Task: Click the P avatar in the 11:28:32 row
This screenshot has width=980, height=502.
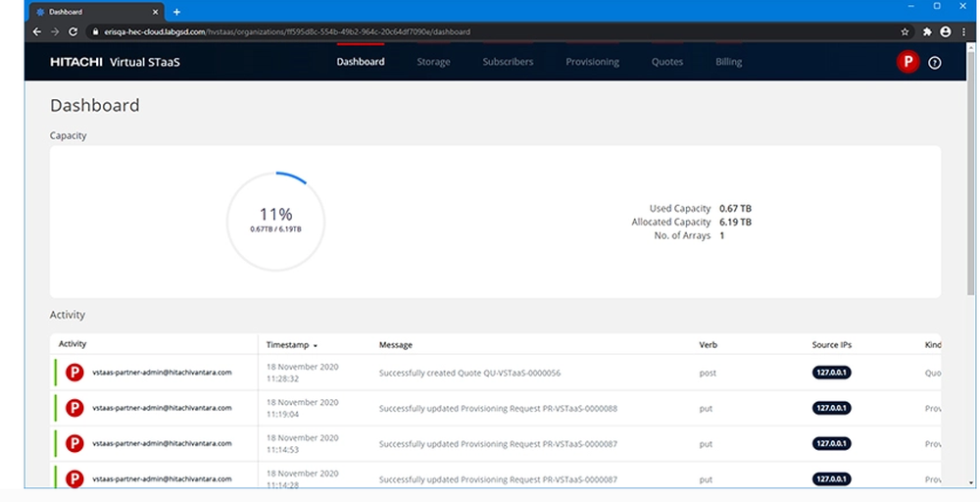Action: [75, 373]
